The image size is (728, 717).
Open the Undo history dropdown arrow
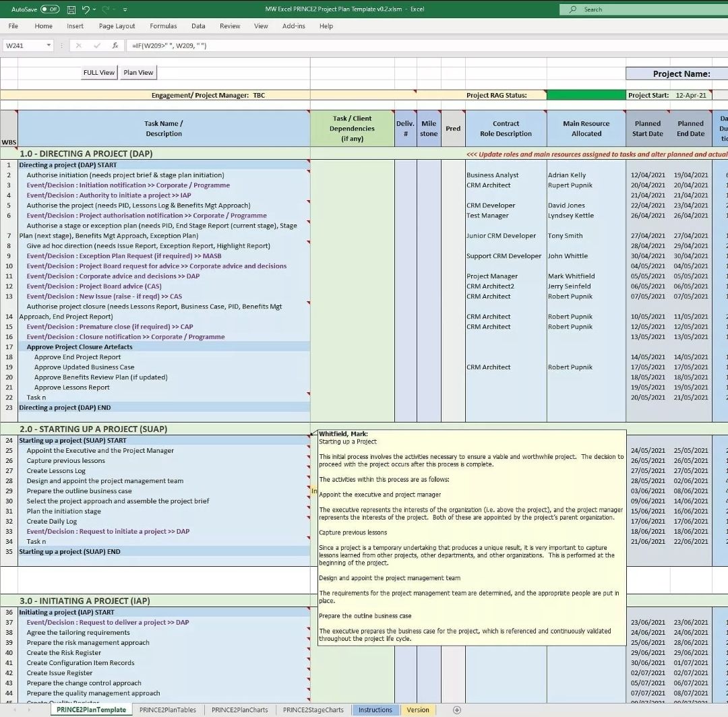pos(94,10)
